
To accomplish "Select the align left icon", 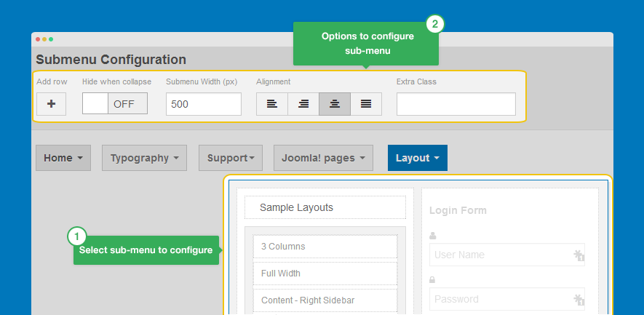I will [x=272, y=104].
